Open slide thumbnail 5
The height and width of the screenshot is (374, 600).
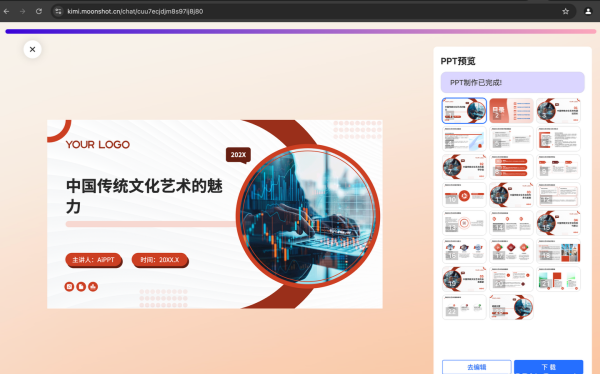tap(511, 139)
